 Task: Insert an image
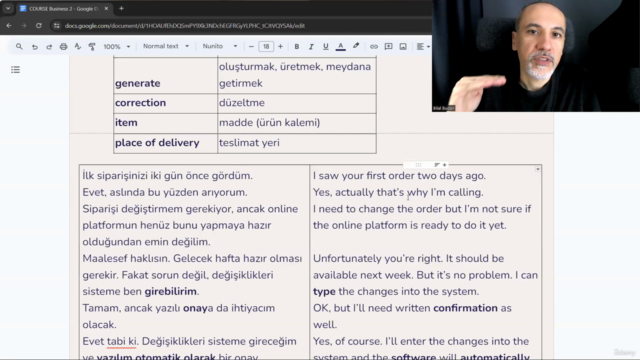pyautogui.click(x=403, y=47)
